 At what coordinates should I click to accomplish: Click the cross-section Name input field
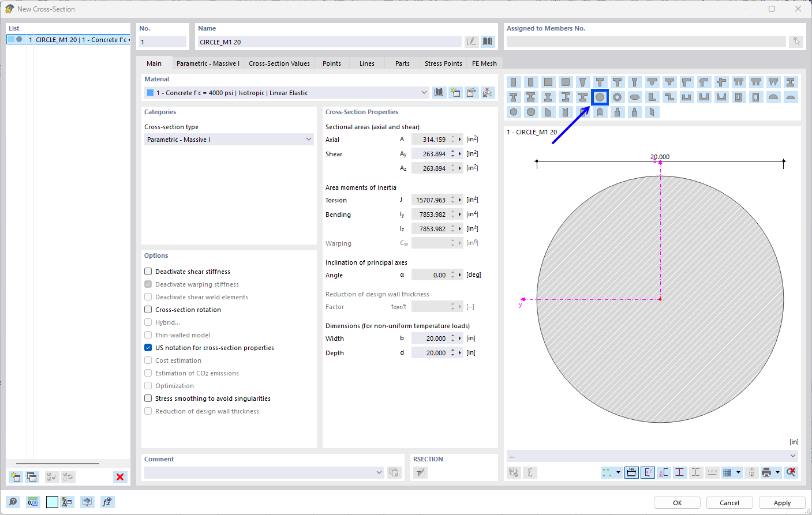pyautogui.click(x=329, y=41)
